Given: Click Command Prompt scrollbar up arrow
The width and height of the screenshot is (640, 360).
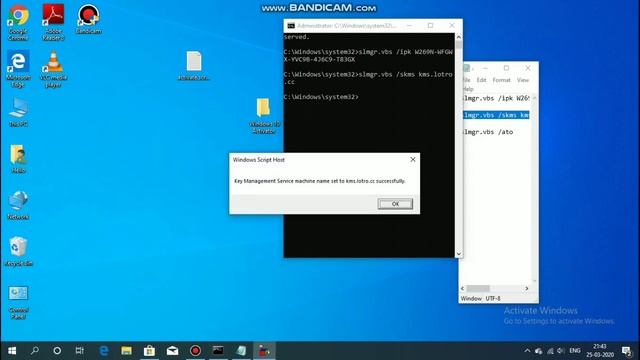Looking at the screenshot, I should [x=459, y=37].
